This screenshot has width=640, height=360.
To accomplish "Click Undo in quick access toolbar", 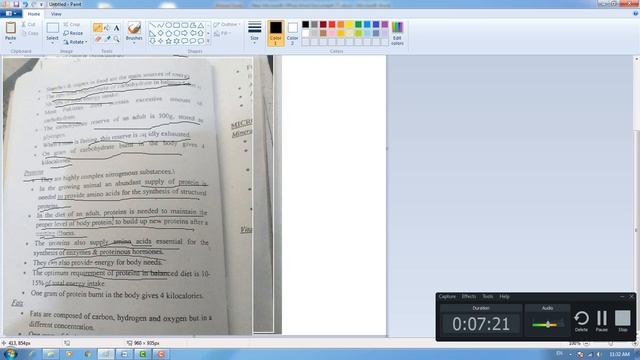I will (25, 4).
